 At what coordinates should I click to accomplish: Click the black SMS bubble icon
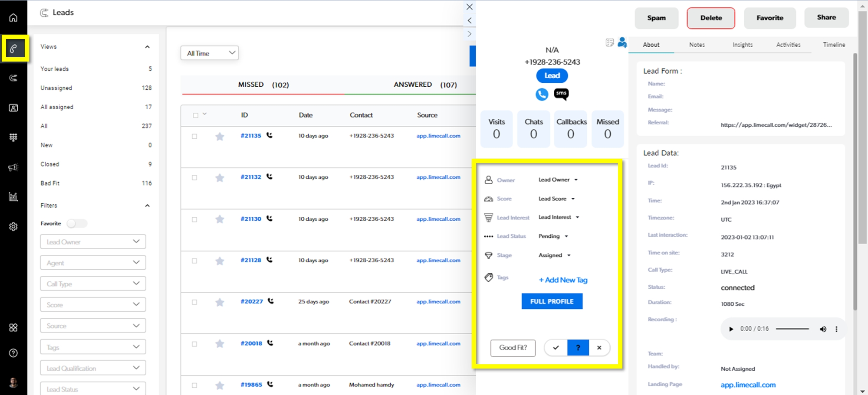coord(561,94)
